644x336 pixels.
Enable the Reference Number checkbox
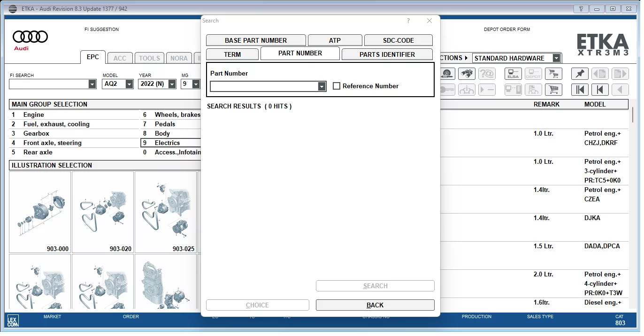coord(337,86)
